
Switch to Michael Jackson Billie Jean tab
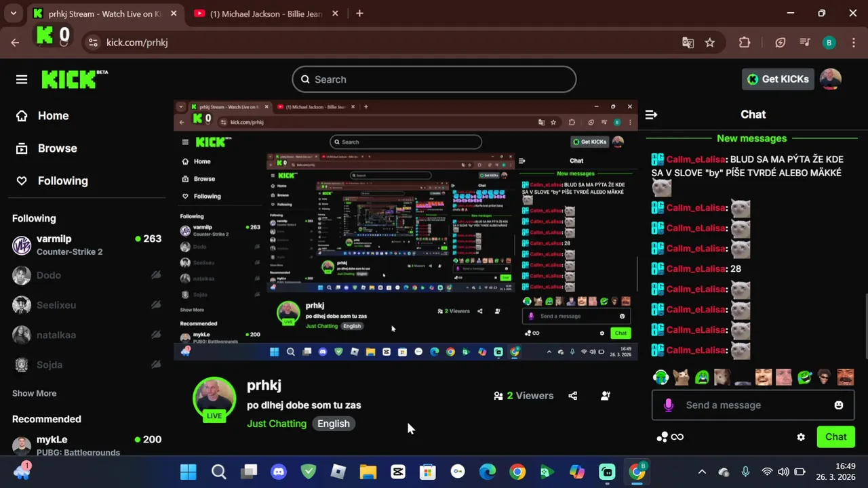(265, 14)
